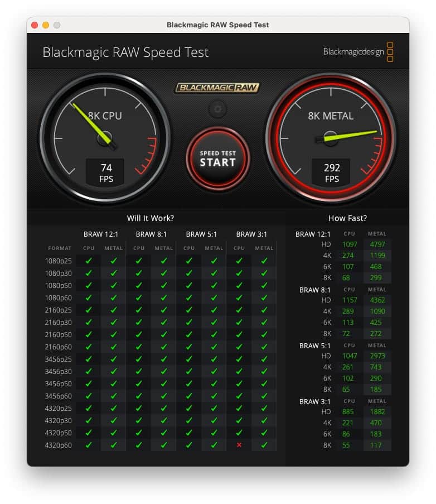436x504 pixels.
Task: Click BRAW 12:1 HD METAL value 4797
Action: point(377,244)
